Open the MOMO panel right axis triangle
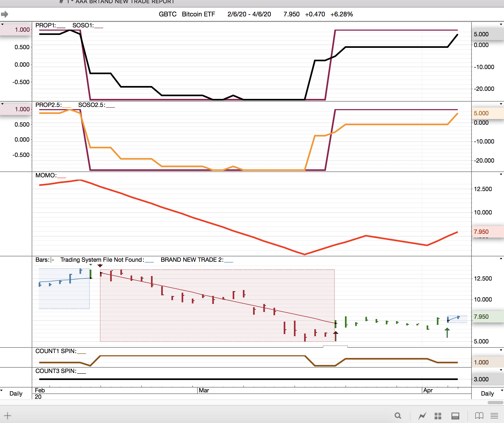The image size is (504, 423). click(501, 174)
